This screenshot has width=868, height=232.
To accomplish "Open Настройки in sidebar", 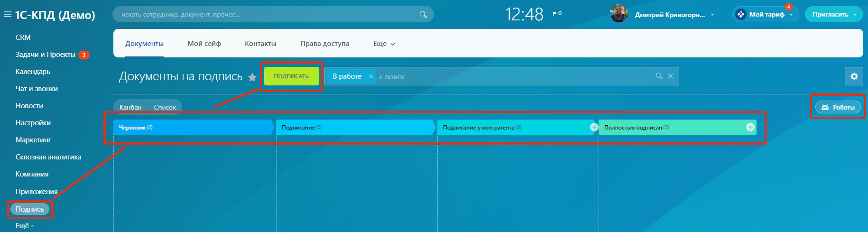I will [33, 123].
